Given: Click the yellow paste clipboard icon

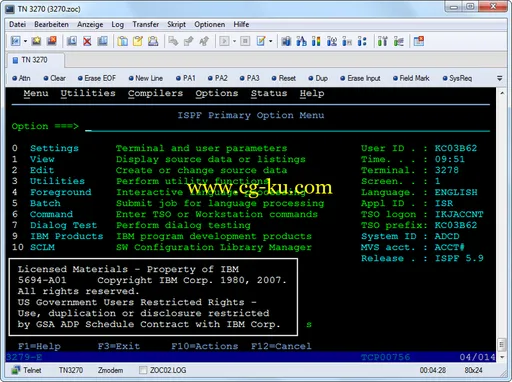Looking at the screenshot, I should [138, 41].
